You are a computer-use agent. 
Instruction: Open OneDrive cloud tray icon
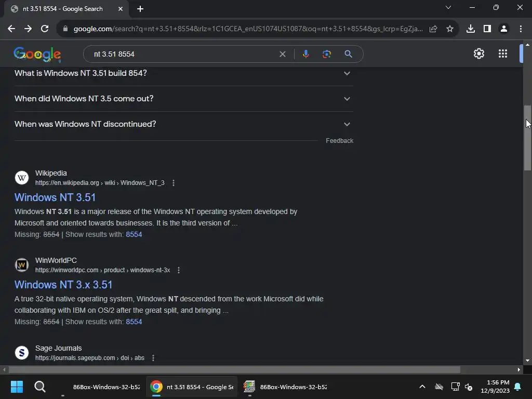click(x=439, y=387)
